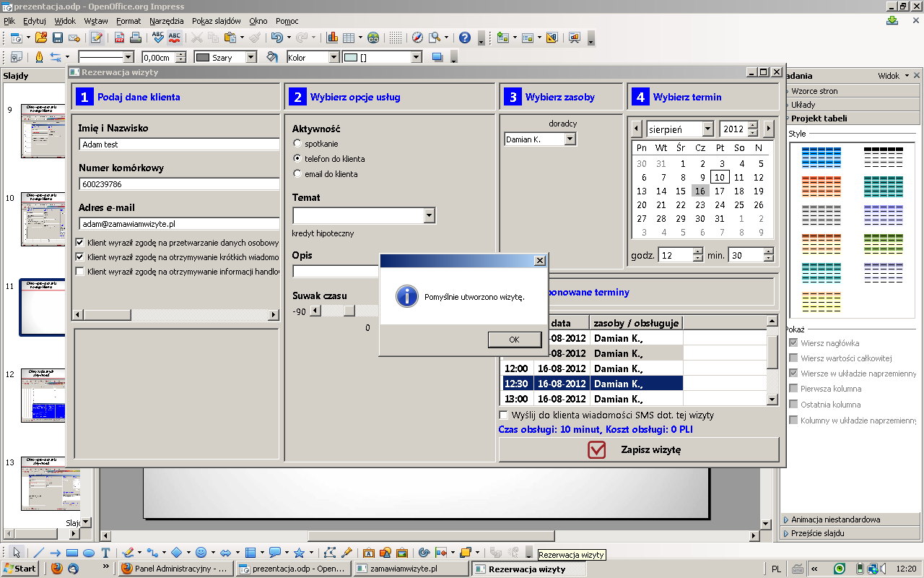Open the Plik menu

coord(9,21)
